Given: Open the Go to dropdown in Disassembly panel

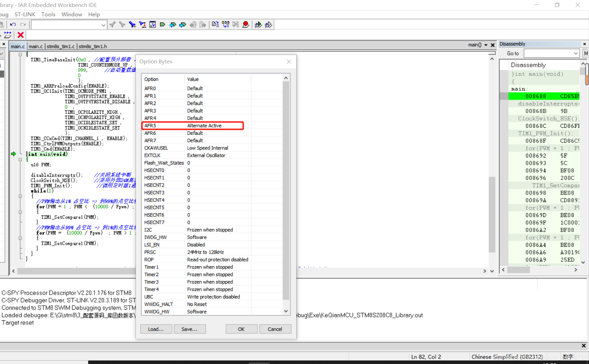Looking at the screenshot, I should click(x=575, y=53).
